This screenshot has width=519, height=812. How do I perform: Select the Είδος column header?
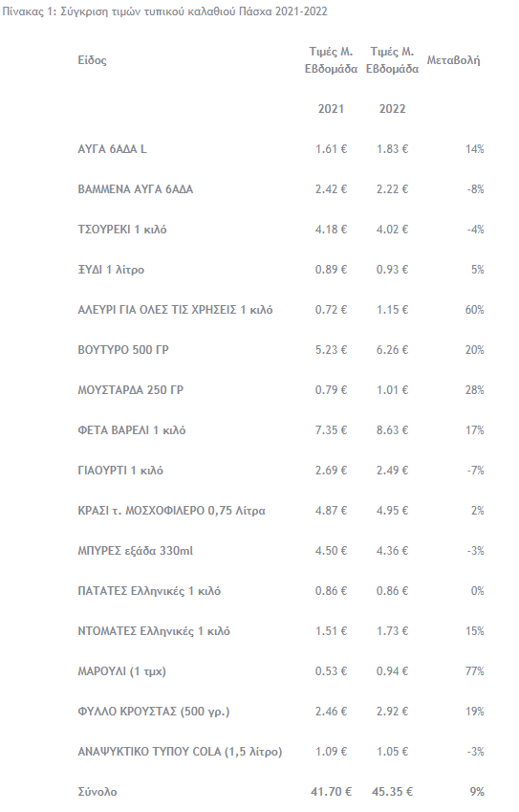[x=92, y=60]
